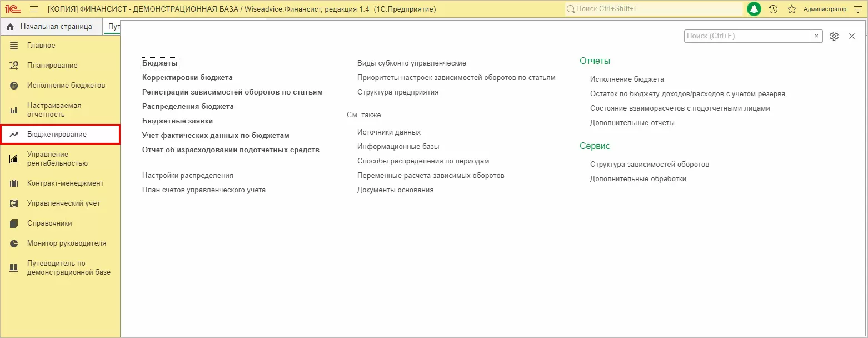Open Структура предприятия
Viewport: 868px width, 338px height.
click(398, 92)
